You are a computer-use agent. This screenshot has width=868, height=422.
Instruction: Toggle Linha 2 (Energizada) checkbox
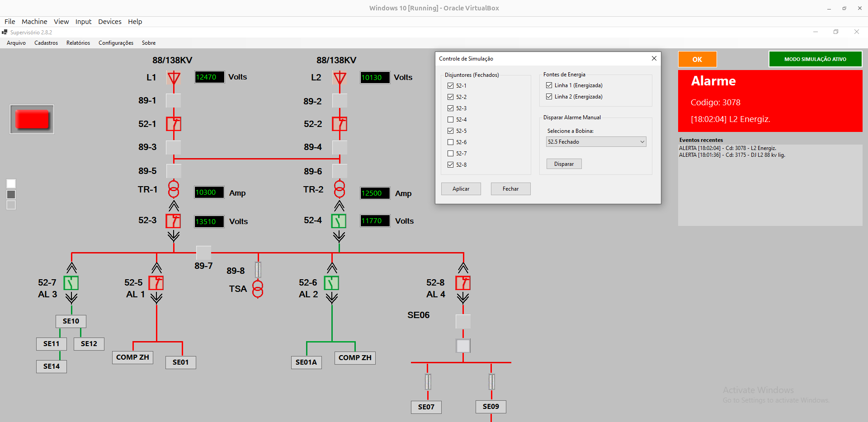click(x=549, y=96)
